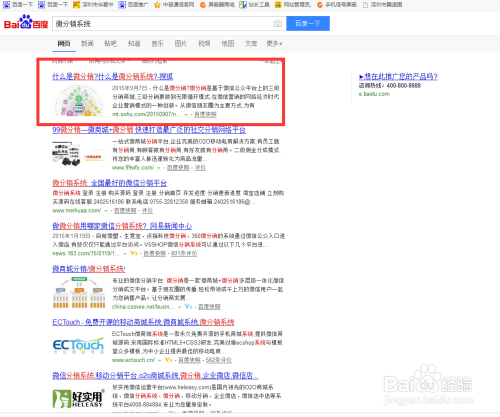
Task: Expand the arrow next to mt.sohu.com URL
Action: click(186, 114)
